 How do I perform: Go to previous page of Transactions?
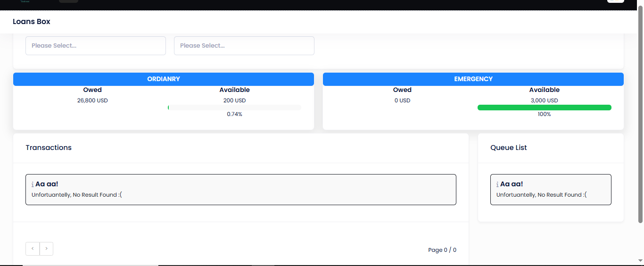(x=33, y=249)
